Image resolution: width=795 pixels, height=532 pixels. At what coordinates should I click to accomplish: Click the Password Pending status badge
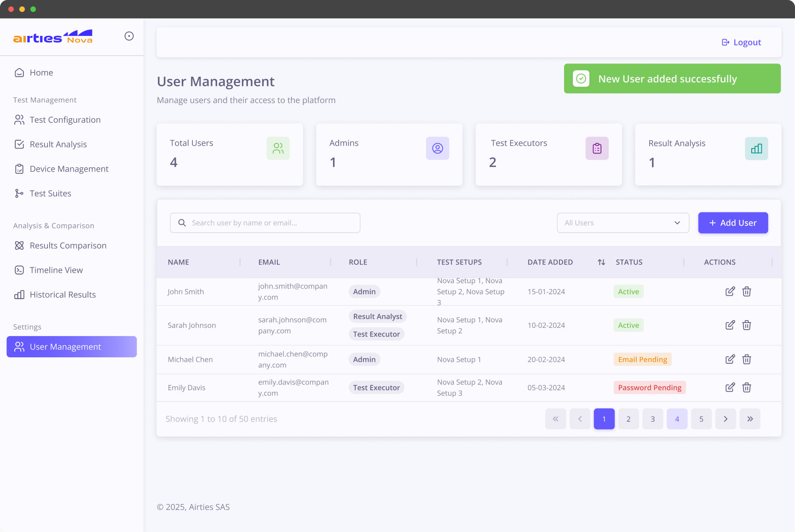click(x=650, y=388)
